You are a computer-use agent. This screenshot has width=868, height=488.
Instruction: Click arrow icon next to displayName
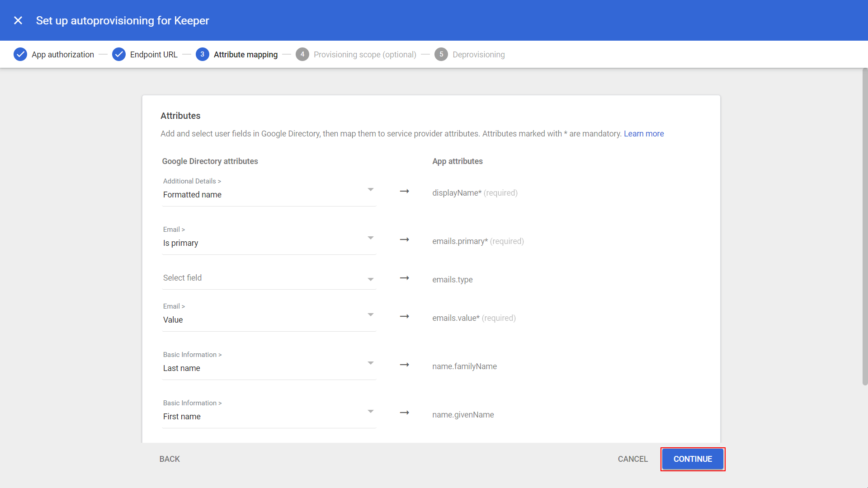pyautogui.click(x=405, y=192)
